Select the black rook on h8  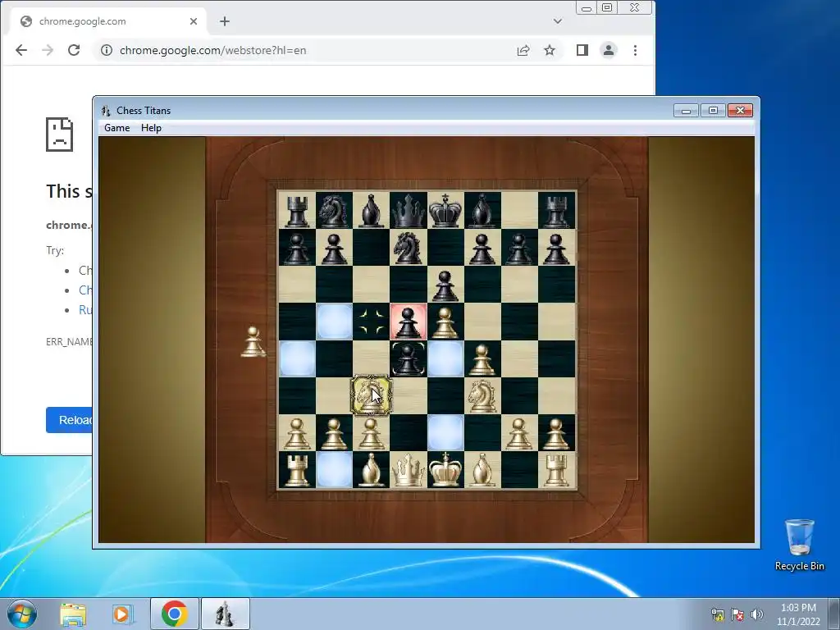pos(557,211)
